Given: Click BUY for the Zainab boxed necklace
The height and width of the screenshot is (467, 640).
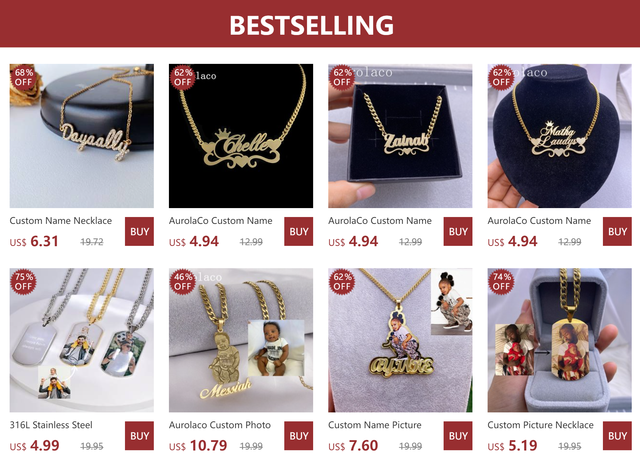Looking at the screenshot, I should tap(458, 231).
